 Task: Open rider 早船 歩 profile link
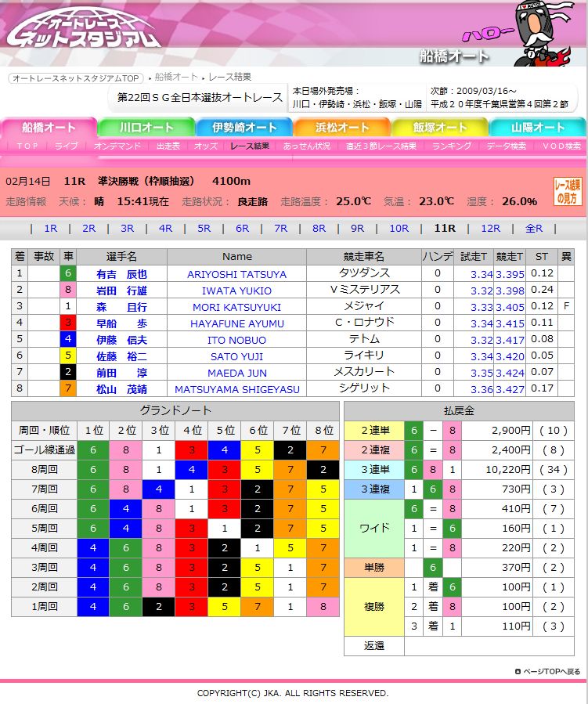click(x=121, y=323)
